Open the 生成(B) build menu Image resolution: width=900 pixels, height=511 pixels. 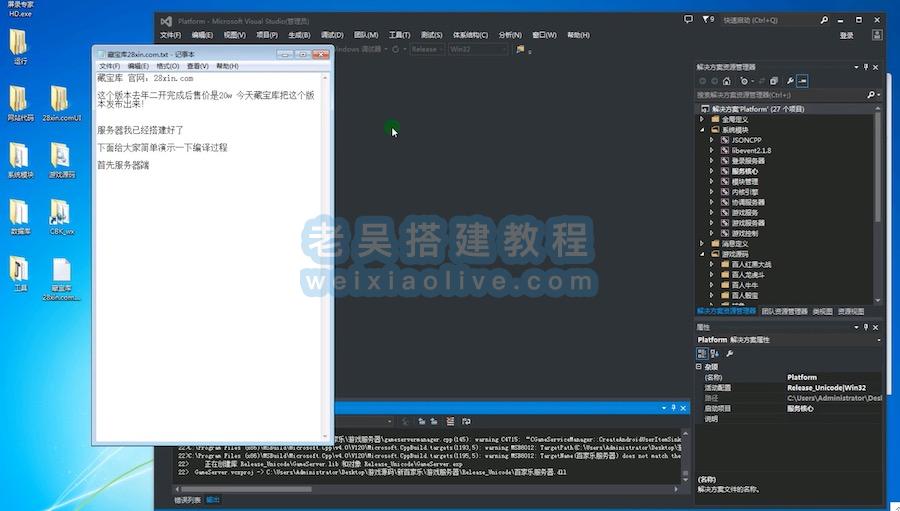[x=299, y=35]
